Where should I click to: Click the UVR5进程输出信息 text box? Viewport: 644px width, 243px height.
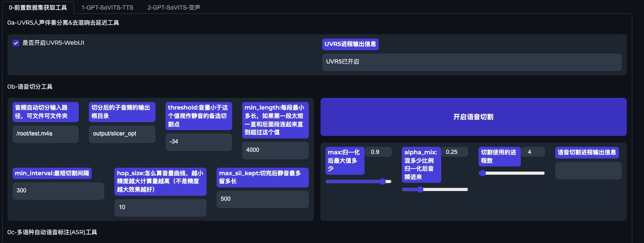click(x=471, y=62)
